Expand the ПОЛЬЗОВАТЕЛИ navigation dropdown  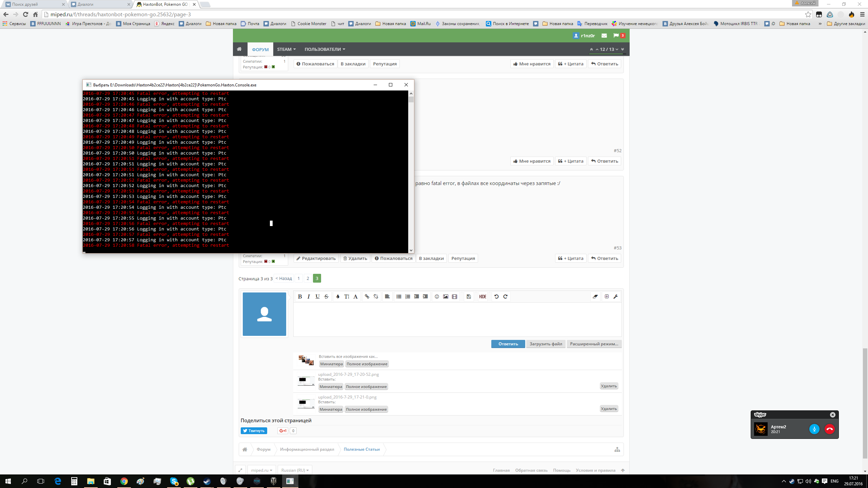[324, 49]
